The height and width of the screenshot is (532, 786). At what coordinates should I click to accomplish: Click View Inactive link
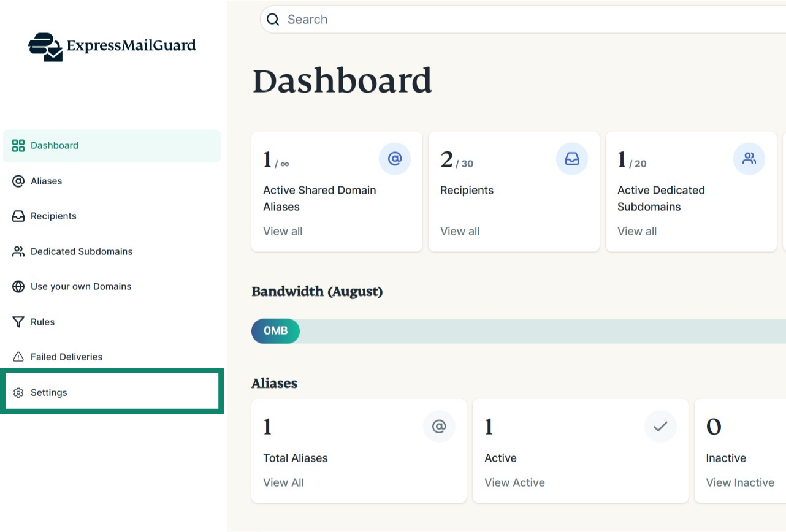pos(740,482)
